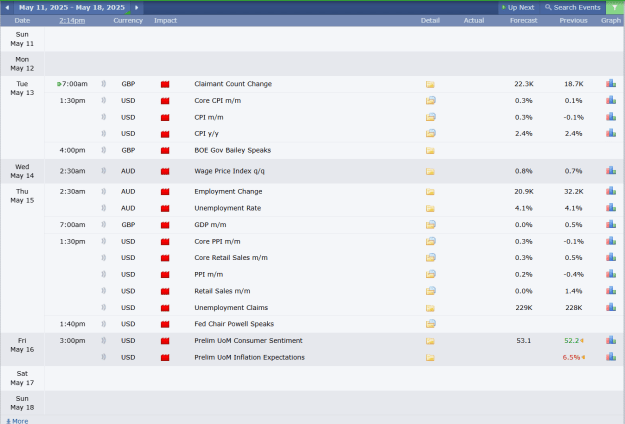The height and width of the screenshot is (424, 625).
Task: Open detail folder for Employment Change
Action: [x=430, y=192]
